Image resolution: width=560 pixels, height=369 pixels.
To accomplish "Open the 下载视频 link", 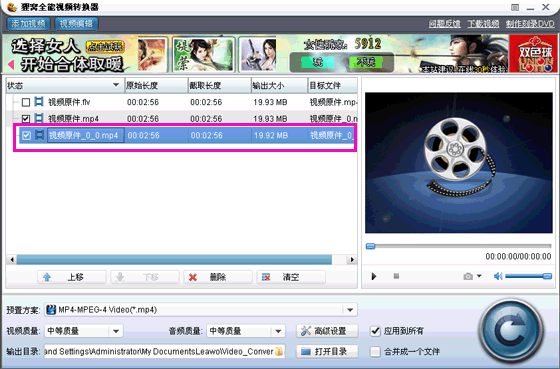I will [483, 24].
